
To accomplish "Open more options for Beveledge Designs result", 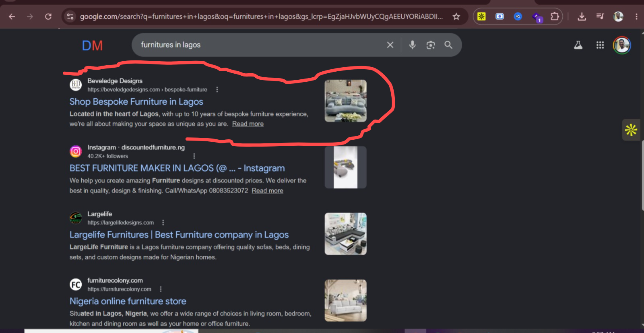I will (217, 89).
